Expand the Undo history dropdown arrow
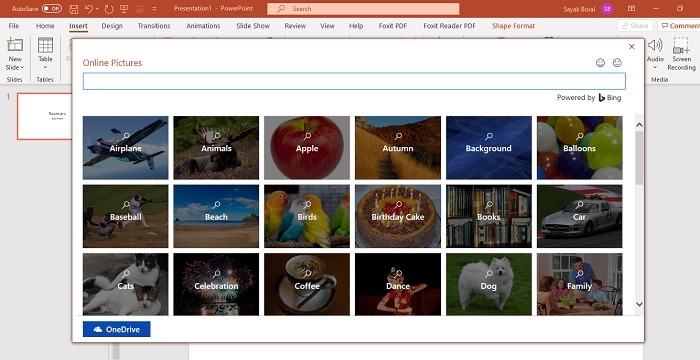700x360 pixels. click(x=97, y=9)
